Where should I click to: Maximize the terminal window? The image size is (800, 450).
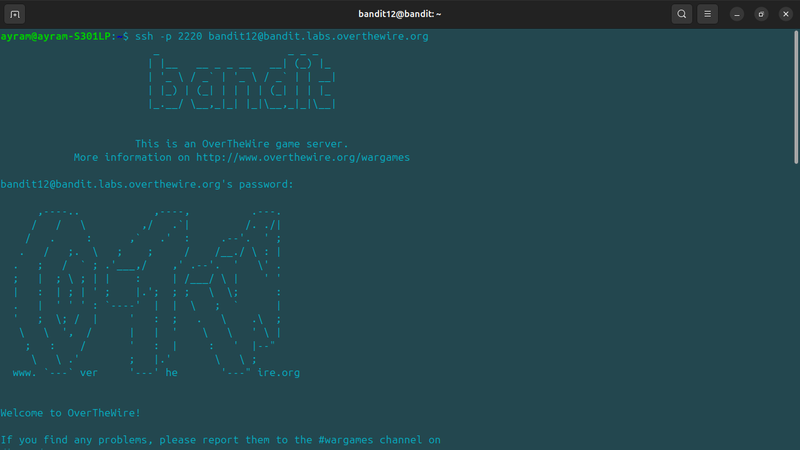coord(760,14)
